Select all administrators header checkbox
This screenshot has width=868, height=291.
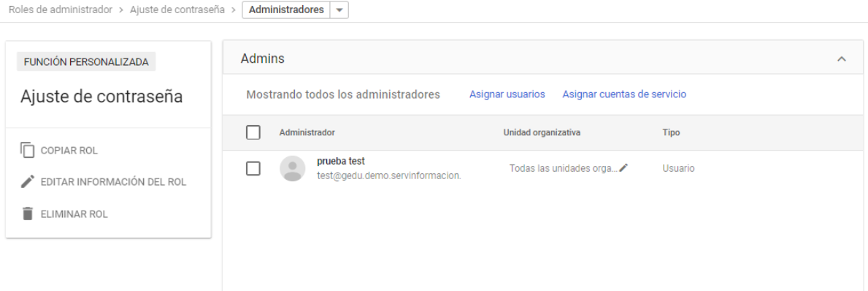click(x=253, y=132)
